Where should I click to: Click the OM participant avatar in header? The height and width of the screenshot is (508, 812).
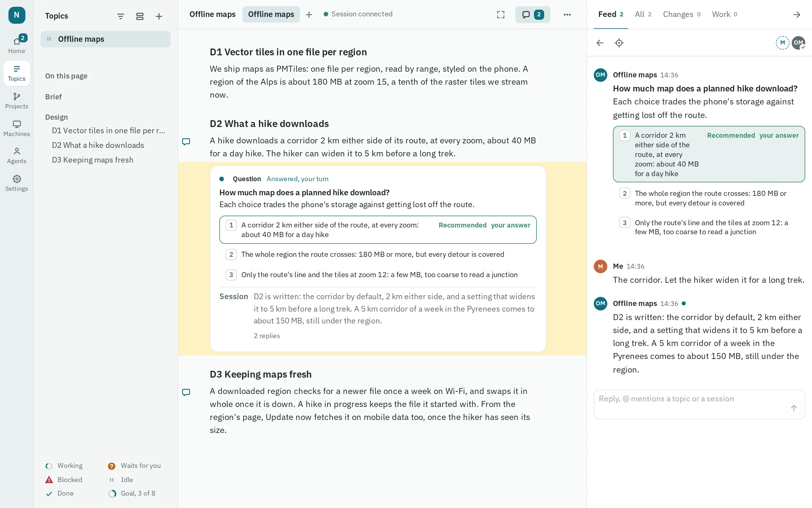(x=798, y=43)
